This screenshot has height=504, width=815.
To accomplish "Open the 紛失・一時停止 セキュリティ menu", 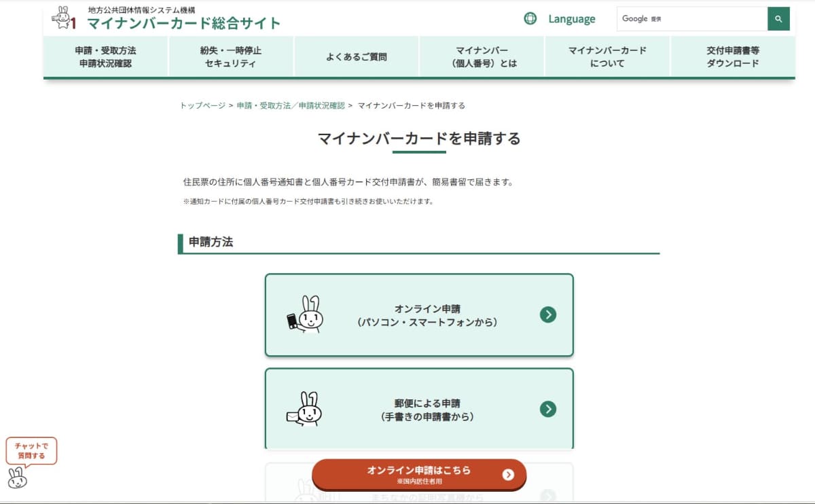I will [x=231, y=57].
